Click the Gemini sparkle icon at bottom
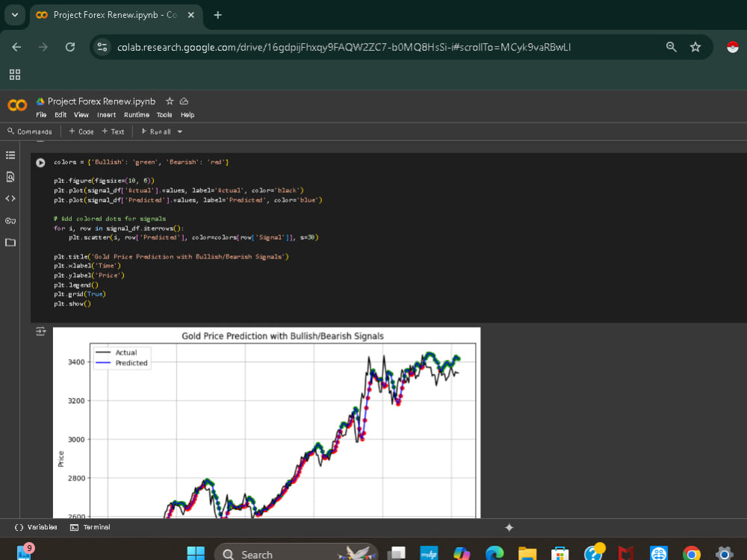The height and width of the screenshot is (560, 747). click(509, 527)
